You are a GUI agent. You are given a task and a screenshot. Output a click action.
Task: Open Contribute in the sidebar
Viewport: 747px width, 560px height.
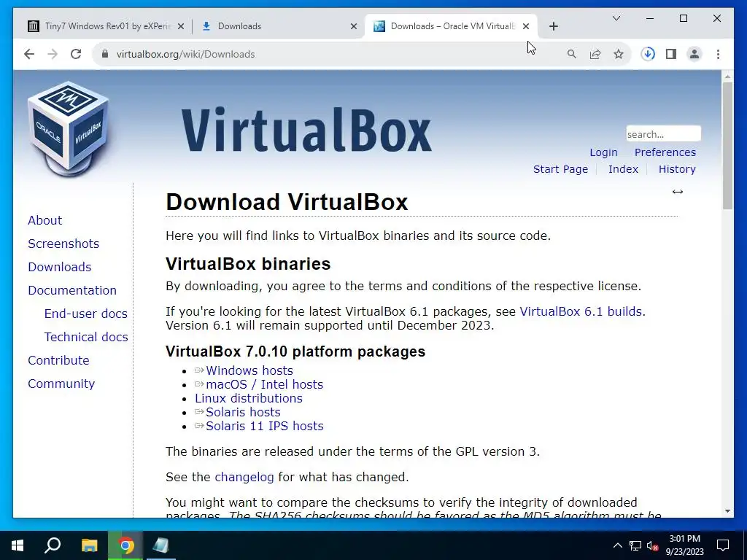pyautogui.click(x=58, y=360)
